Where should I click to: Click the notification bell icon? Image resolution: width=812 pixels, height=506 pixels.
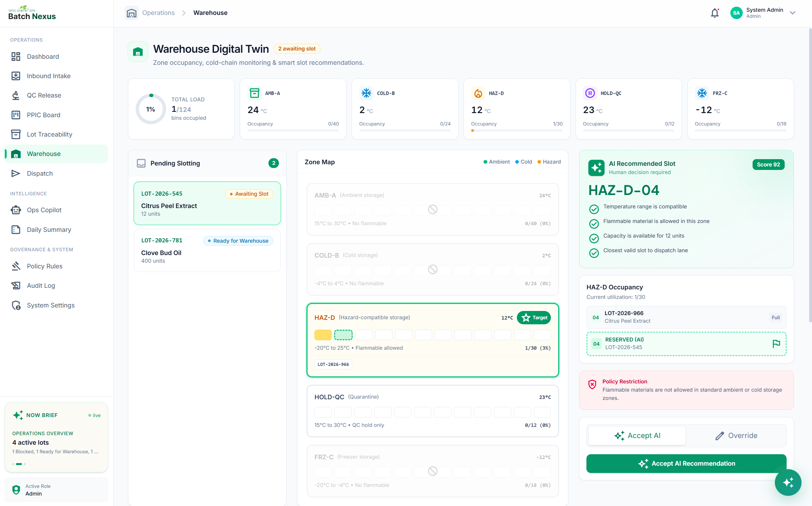[x=714, y=13]
